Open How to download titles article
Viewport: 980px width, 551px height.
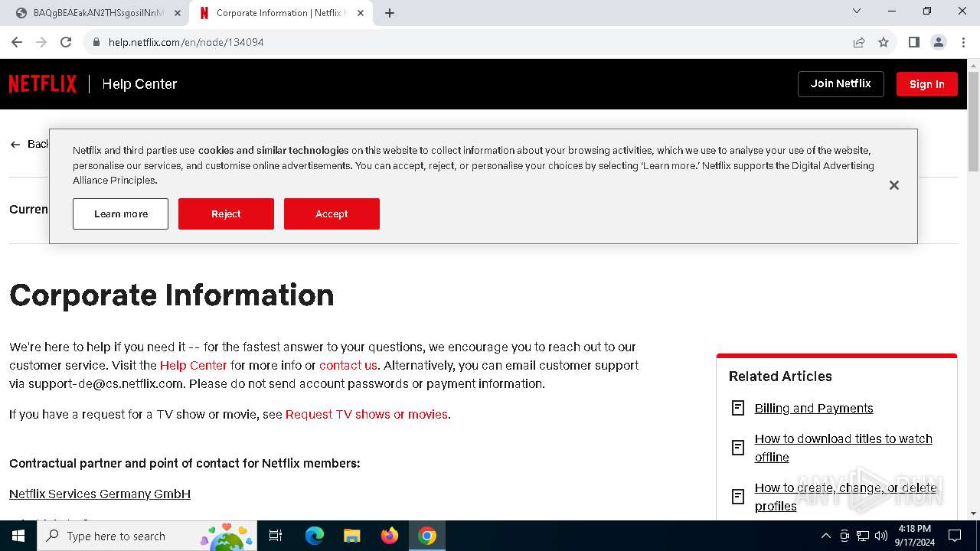point(843,448)
